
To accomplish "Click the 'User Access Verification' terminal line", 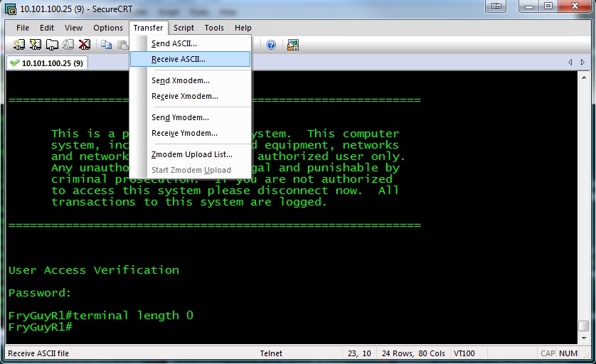I will (94, 270).
